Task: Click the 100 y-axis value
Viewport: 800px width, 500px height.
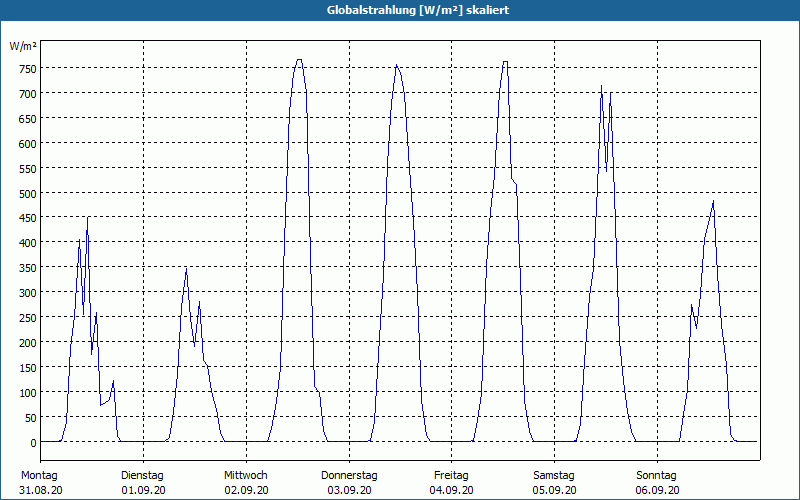Action: pyautogui.click(x=28, y=393)
